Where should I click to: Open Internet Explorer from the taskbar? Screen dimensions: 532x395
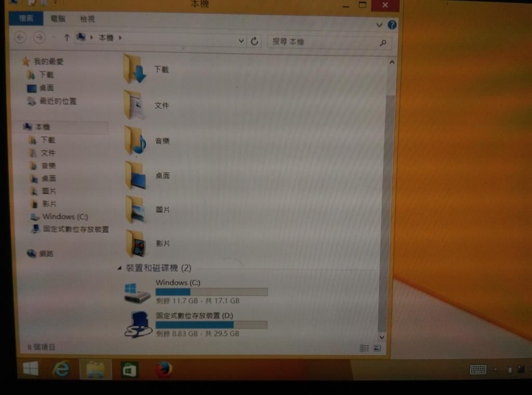click(x=61, y=370)
